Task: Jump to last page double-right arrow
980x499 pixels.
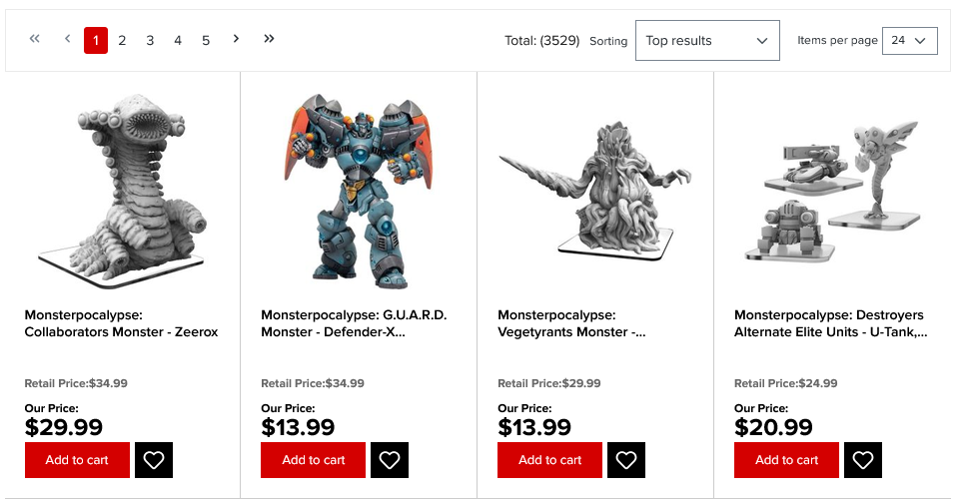Action: click(x=269, y=39)
